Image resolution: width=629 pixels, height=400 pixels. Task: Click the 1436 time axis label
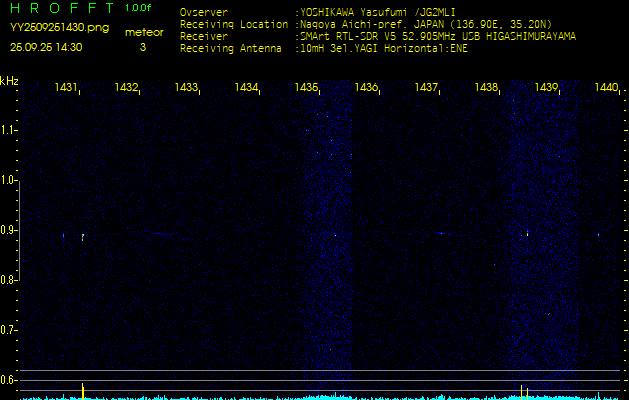366,87
